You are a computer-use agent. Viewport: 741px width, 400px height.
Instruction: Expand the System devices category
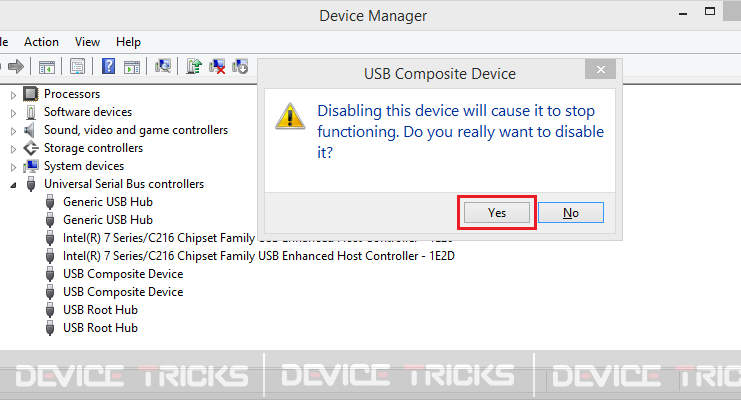pos(13,167)
